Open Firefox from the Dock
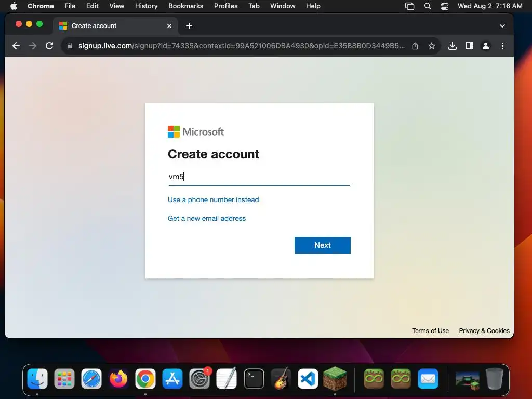The width and height of the screenshot is (532, 399). [x=118, y=379]
